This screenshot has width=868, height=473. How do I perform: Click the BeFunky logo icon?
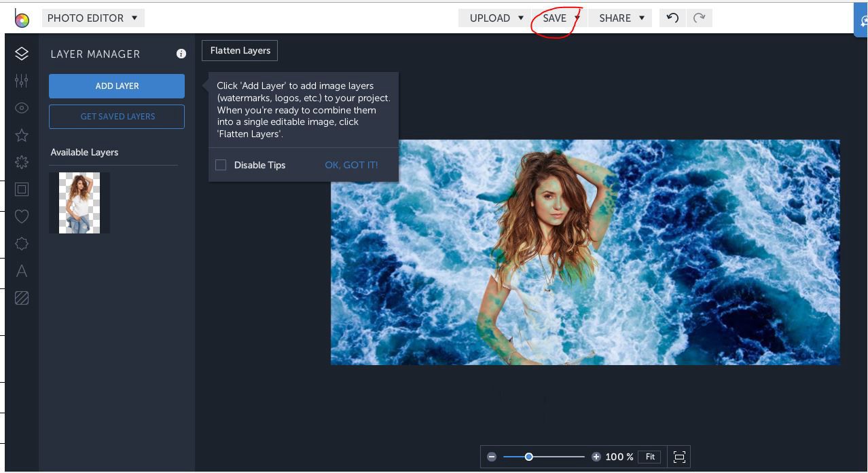(x=22, y=18)
